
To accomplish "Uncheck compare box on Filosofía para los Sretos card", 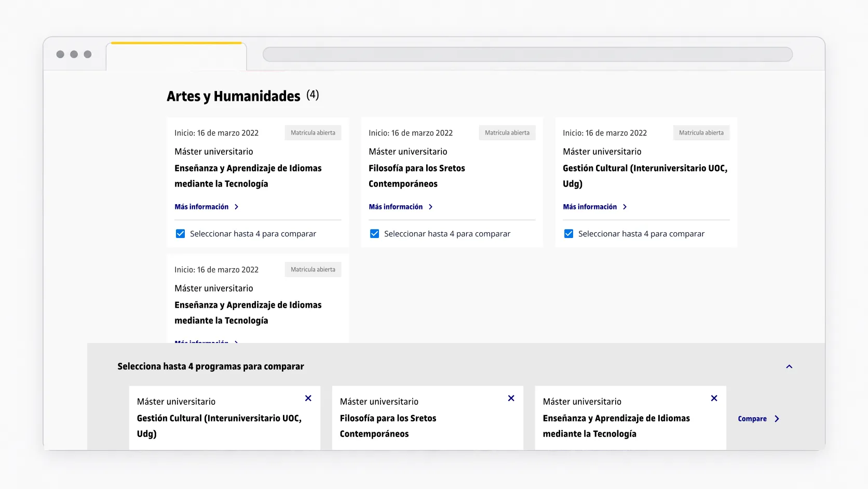I will [x=374, y=234].
